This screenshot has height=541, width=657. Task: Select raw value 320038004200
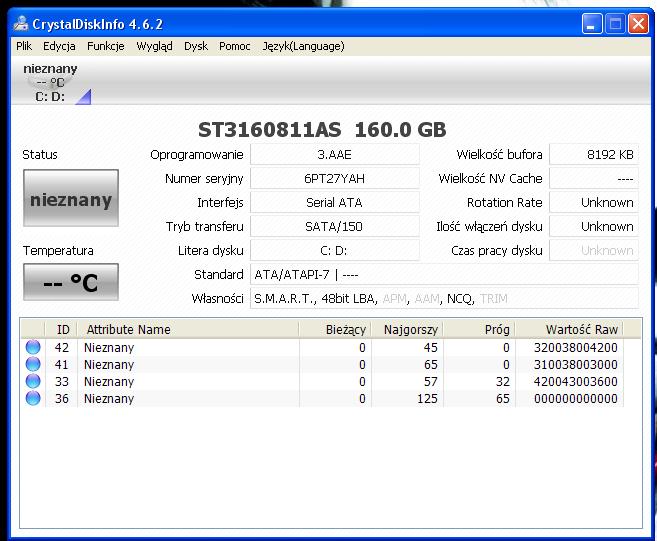pyautogui.click(x=576, y=347)
